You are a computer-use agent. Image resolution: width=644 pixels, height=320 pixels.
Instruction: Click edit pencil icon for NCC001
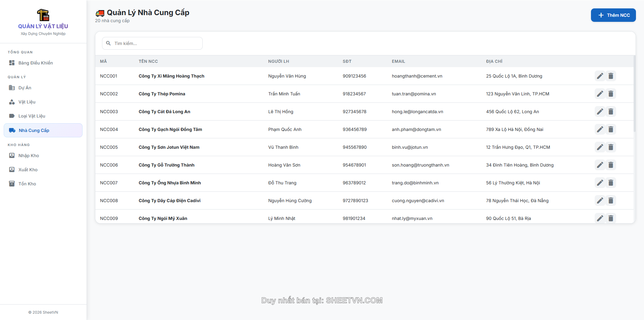(x=600, y=76)
